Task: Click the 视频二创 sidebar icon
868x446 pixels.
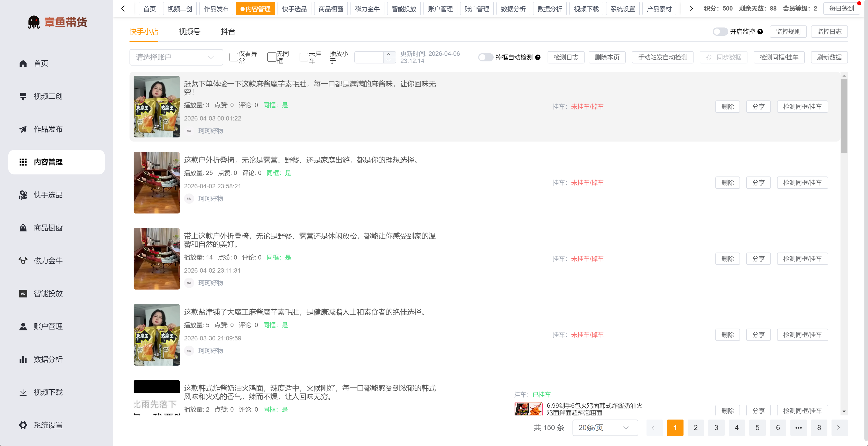Action: coord(23,96)
